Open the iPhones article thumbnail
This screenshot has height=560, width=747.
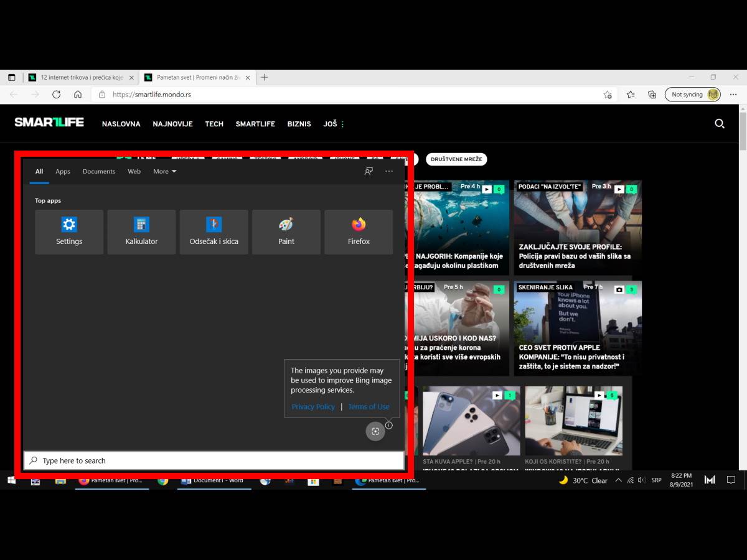tap(471, 421)
